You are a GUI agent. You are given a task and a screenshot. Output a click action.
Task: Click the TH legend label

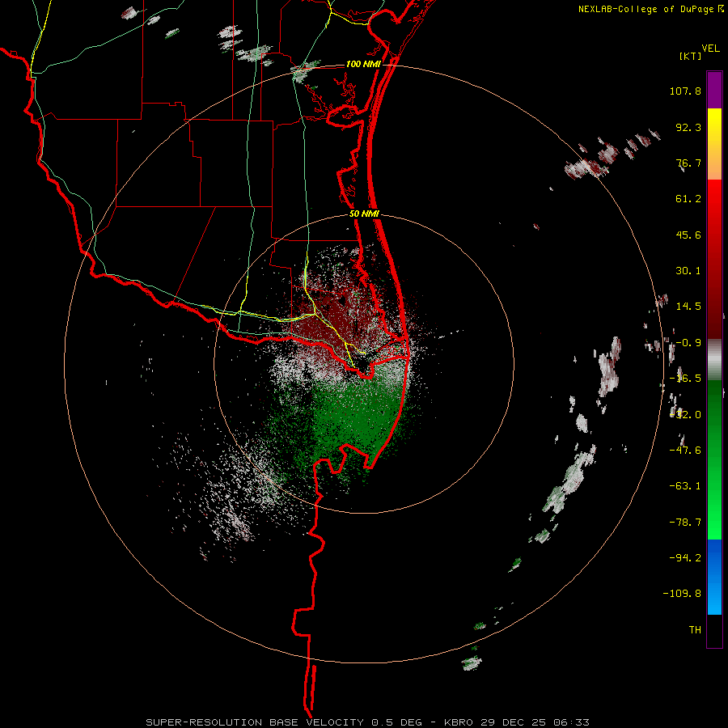695,629
